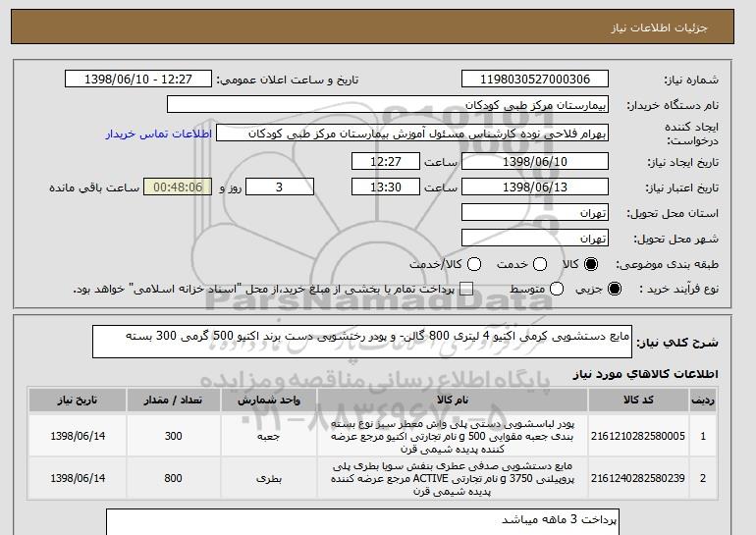The image size is (756, 535).
Task: Click the نام دستگاه خریدار field
Action: (388, 105)
